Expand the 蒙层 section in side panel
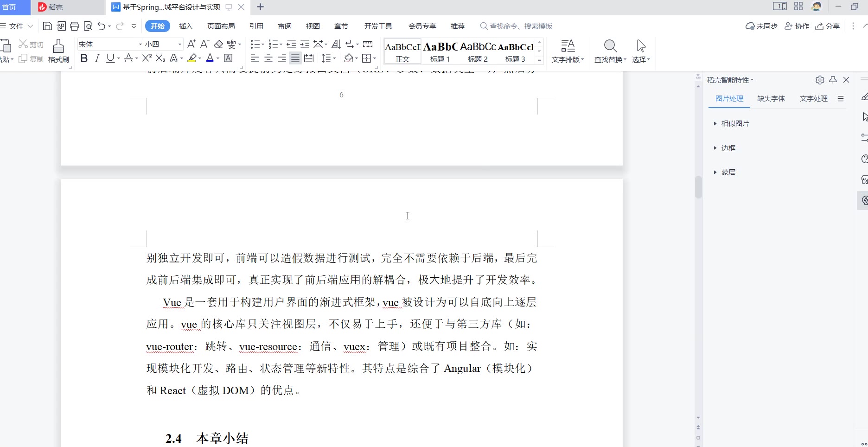868x447 pixels. coord(724,172)
